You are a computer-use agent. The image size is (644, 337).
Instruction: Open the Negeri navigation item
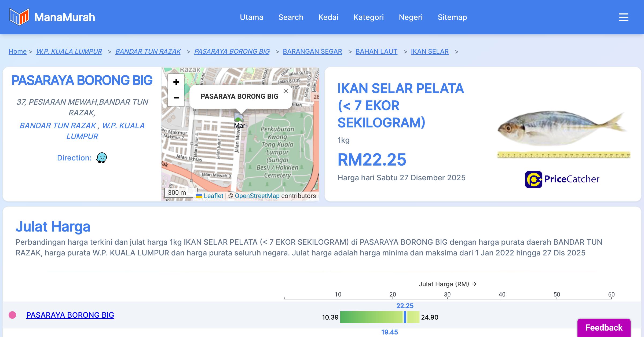tap(411, 17)
